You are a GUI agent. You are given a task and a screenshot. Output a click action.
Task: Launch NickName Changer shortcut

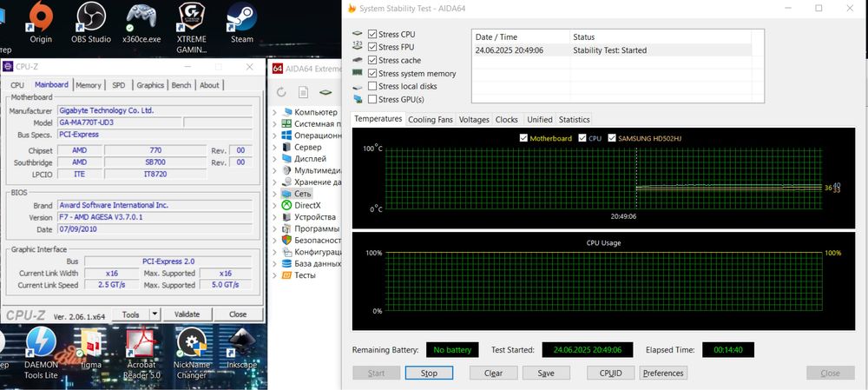click(192, 353)
